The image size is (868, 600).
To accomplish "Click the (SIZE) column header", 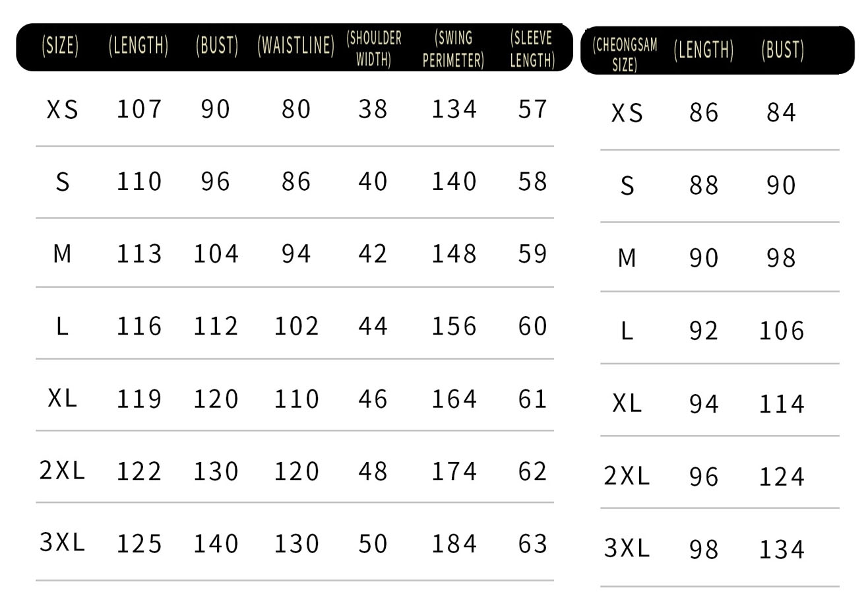I will point(60,46).
